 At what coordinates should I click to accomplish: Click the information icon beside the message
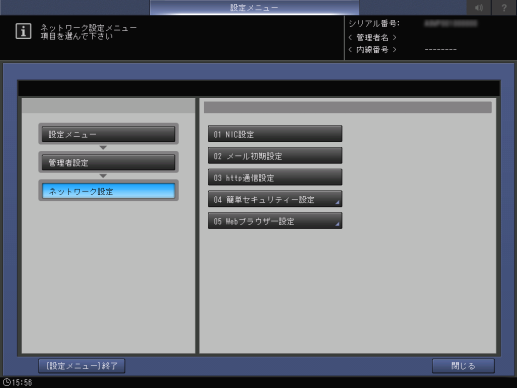pyautogui.click(x=23, y=31)
